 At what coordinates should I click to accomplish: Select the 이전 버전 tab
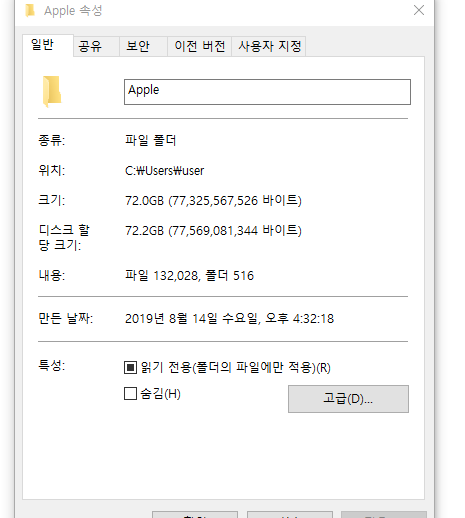click(x=199, y=46)
